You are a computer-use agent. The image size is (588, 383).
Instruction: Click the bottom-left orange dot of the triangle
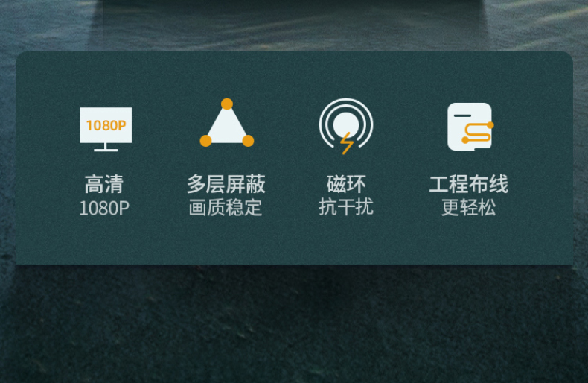(205, 141)
